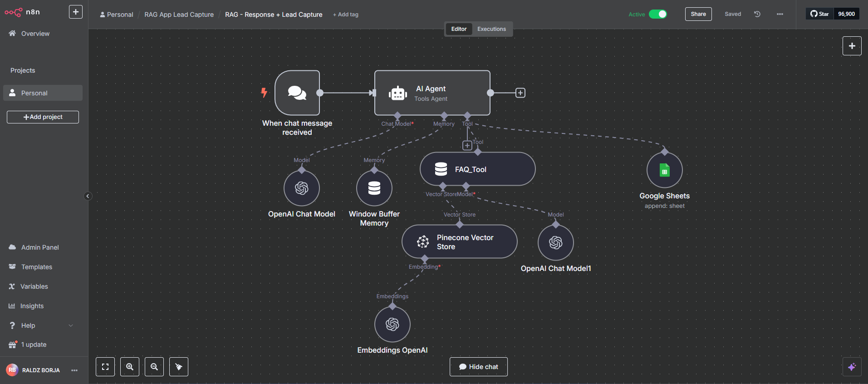Open the AI assistant sparkle button
The image size is (868, 384).
(x=852, y=367)
